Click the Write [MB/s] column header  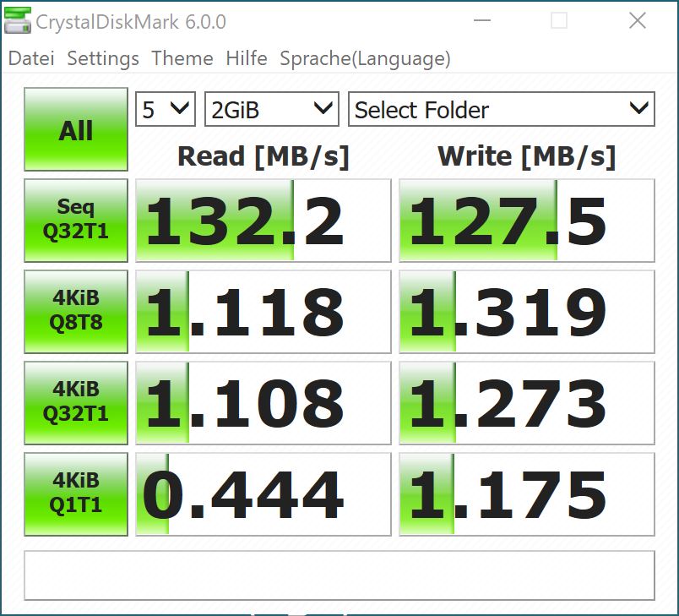click(527, 156)
